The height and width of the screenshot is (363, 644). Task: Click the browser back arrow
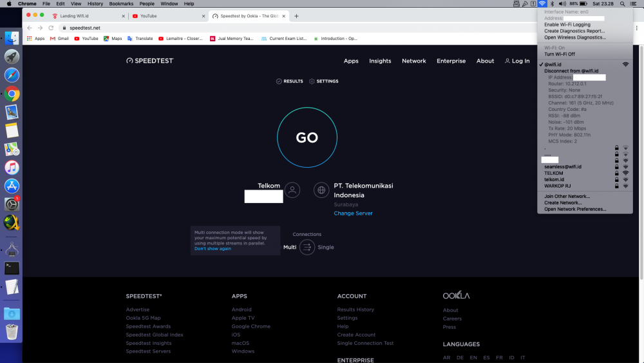coord(29,28)
